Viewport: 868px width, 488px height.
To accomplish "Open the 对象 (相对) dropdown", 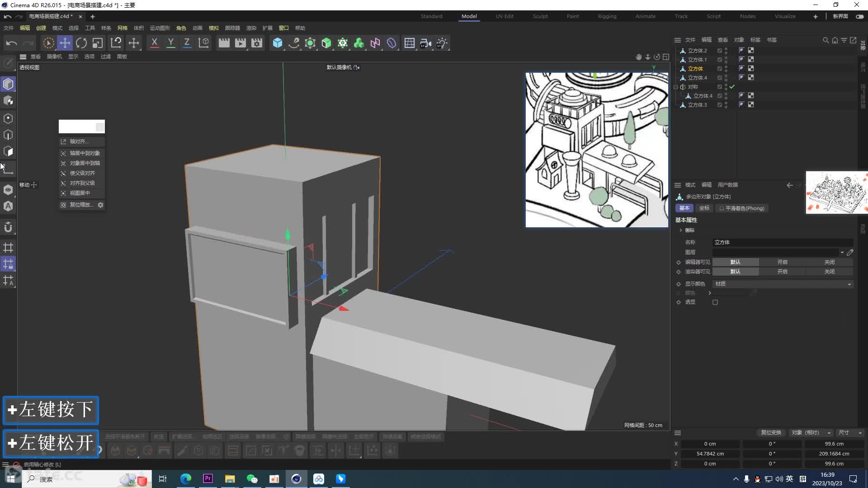I will click(811, 432).
